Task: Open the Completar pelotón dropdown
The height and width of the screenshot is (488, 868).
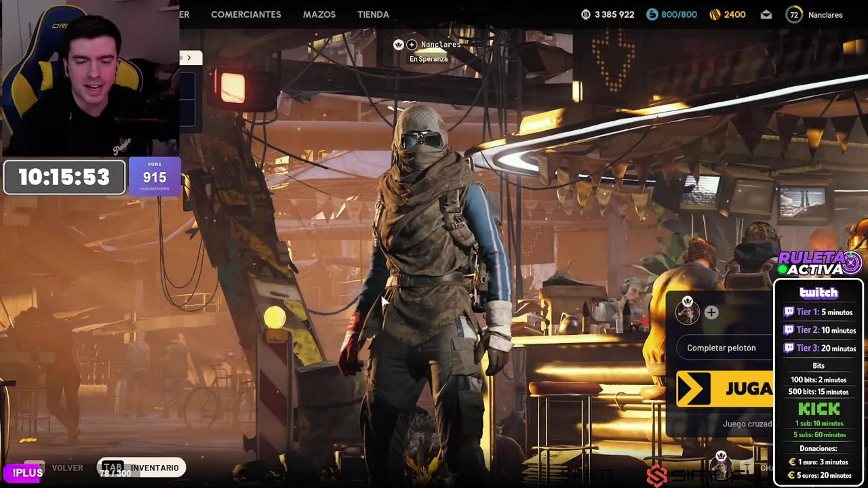Action: click(x=725, y=348)
